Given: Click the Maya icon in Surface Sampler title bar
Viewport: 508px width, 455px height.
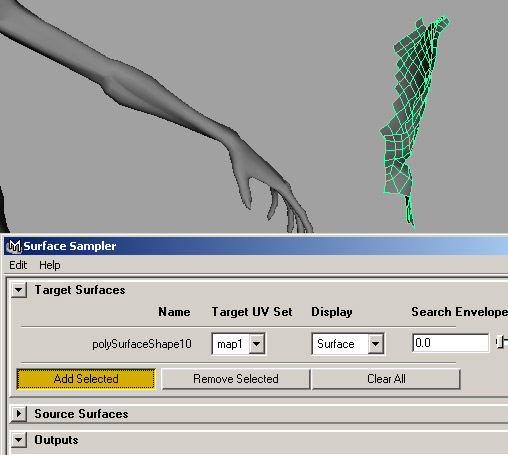Looking at the screenshot, I should click(14, 246).
